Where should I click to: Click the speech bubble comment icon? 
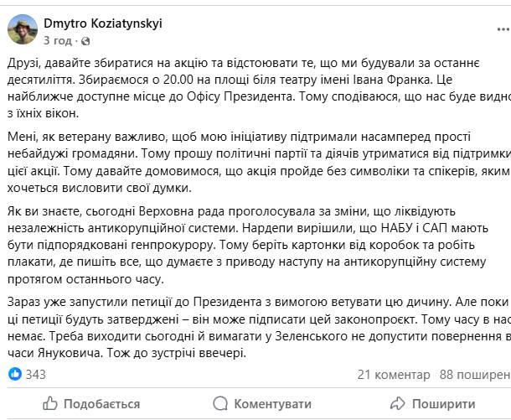(x=220, y=404)
